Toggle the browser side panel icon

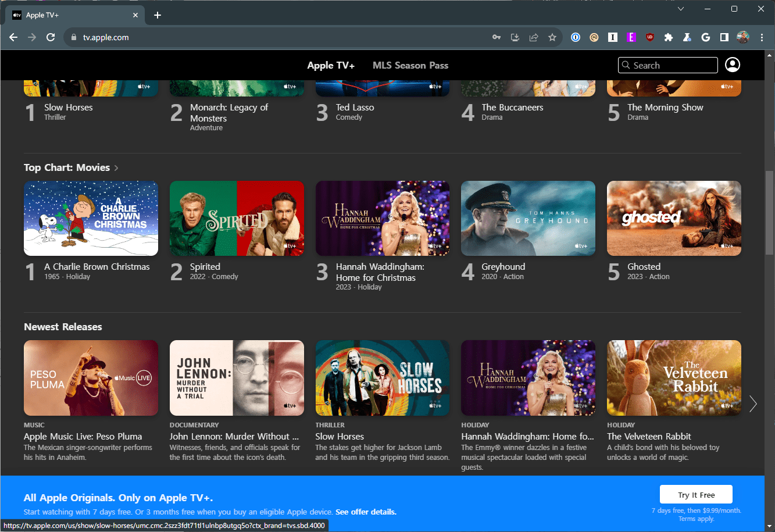click(724, 37)
